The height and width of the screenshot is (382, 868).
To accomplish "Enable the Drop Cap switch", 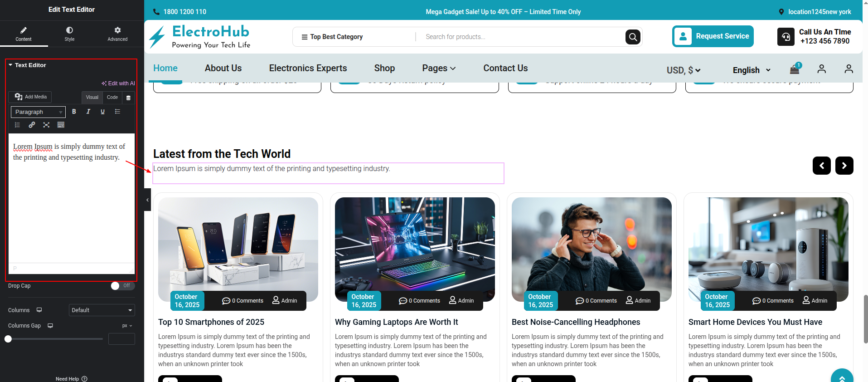I will [x=122, y=286].
